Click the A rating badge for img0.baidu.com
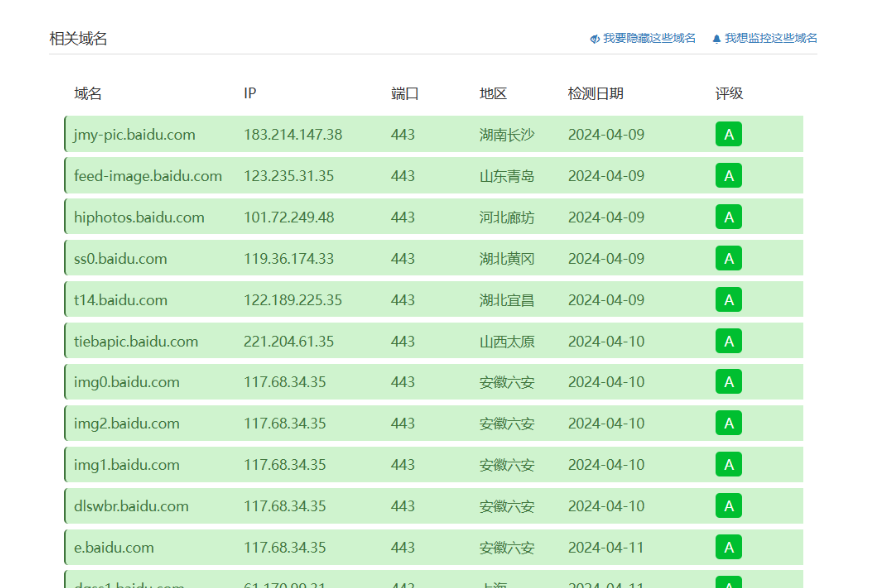Screen dimensions: 875x588 click(729, 382)
